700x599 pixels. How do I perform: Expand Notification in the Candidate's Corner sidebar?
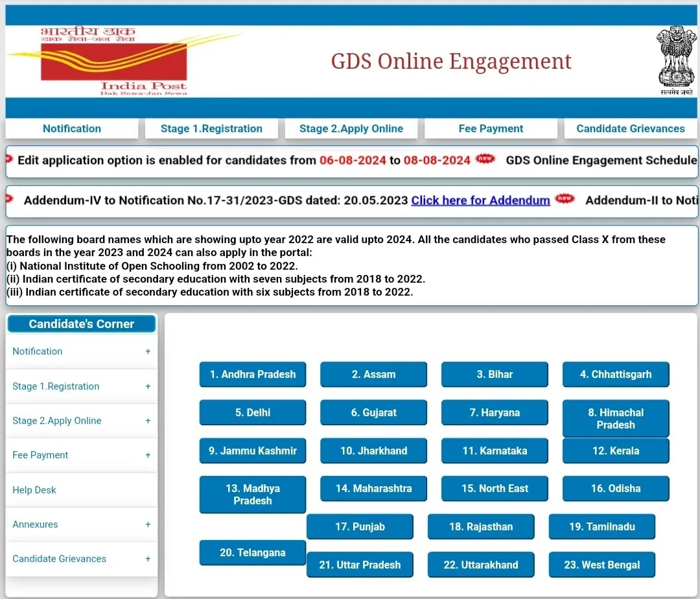pyautogui.click(x=82, y=351)
